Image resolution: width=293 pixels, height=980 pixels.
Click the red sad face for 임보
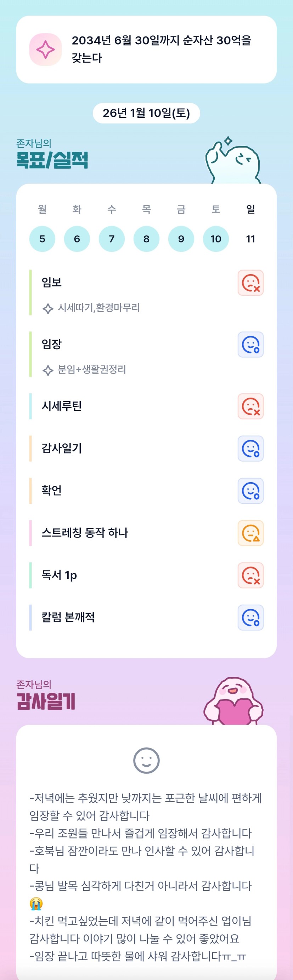tap(250, 283)
